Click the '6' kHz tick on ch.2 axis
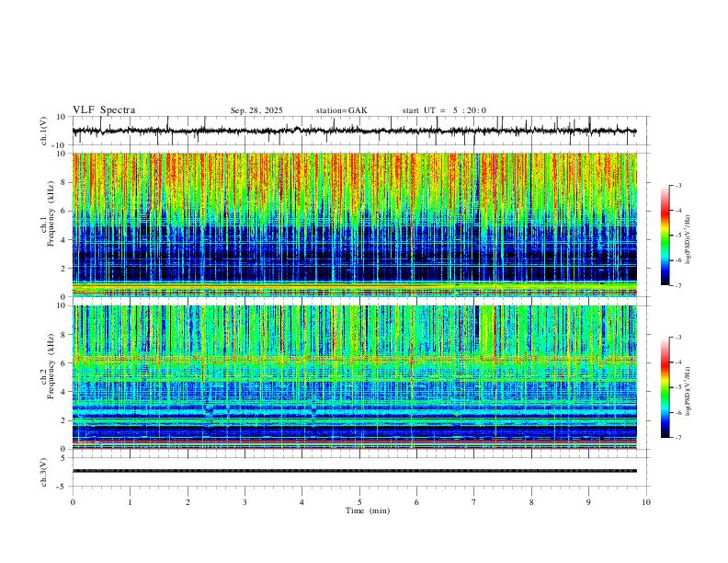The width and height of the screenshot is (728, 563). tap(64, 363)
